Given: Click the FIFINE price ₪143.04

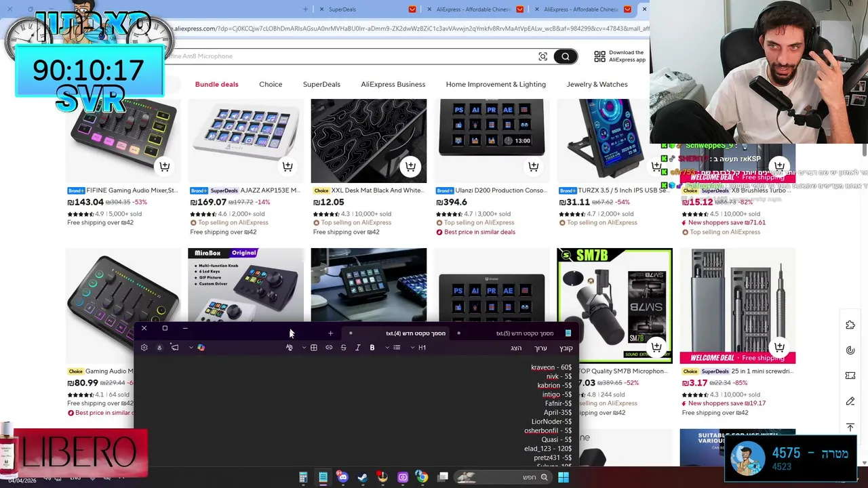Looking at the screenshot, I should [85, 202].
